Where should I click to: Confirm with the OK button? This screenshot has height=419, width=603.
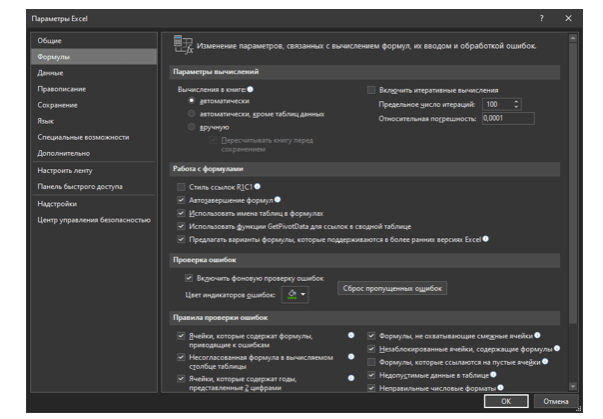click(x=506, y=401)
